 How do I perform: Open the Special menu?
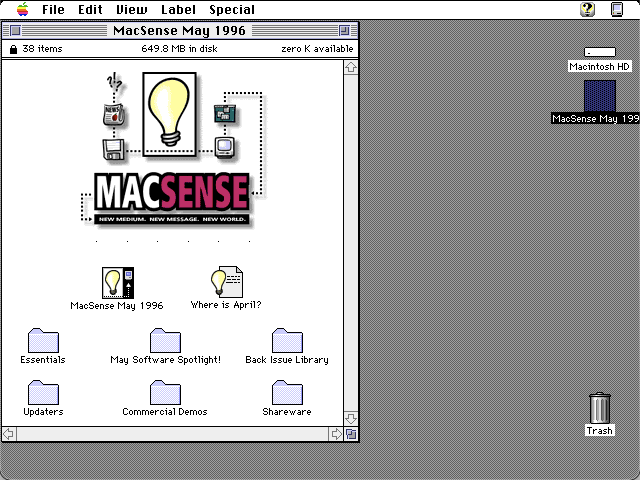232,9
